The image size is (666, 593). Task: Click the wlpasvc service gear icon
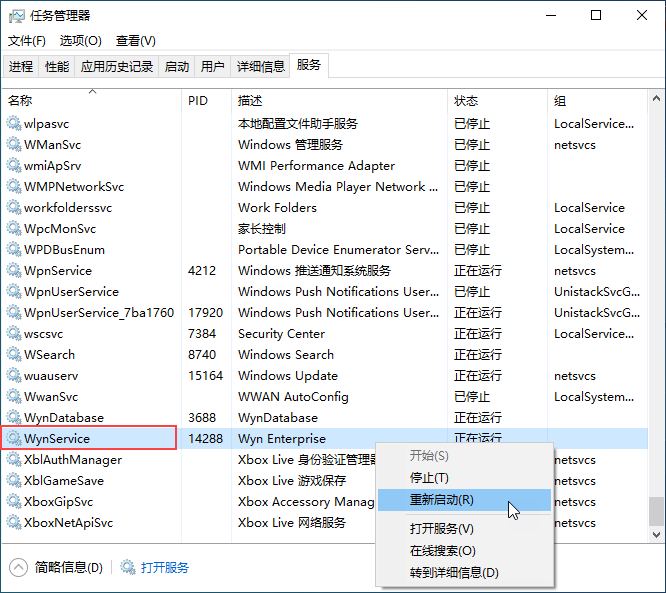coord(14,124)
